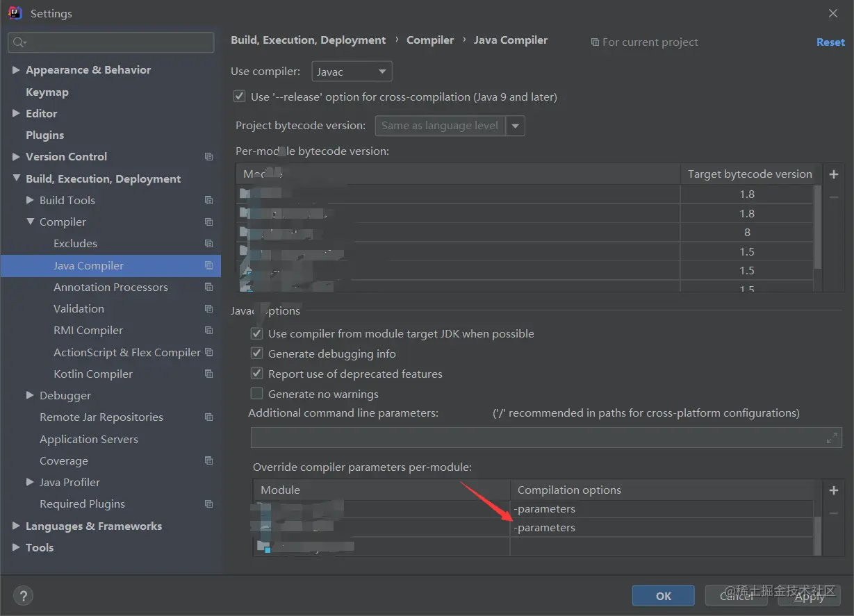This screenshot has height=616, width=854.
Task: Add an override with the compiler parameters plus icon
Action: (x=834, y=490)
